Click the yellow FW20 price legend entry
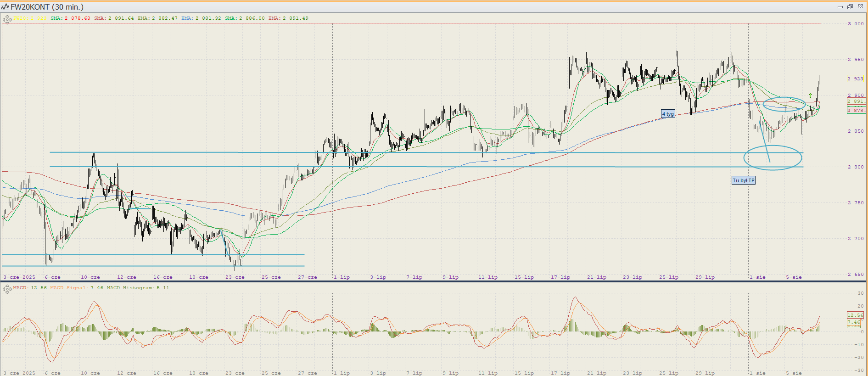 30,18
